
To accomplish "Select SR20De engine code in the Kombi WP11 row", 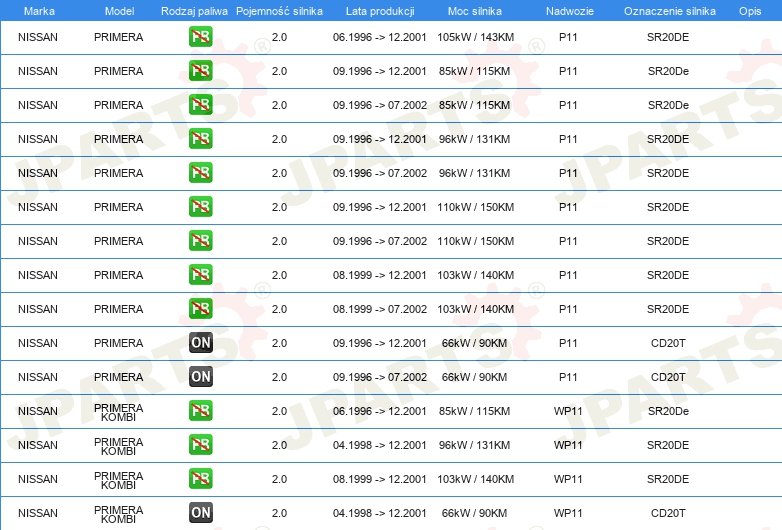I will click(668, 411).
